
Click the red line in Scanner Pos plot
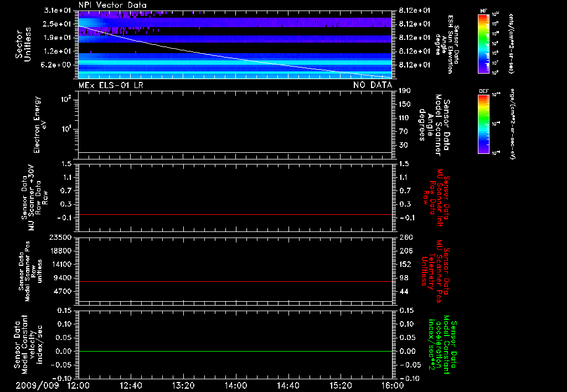235,281
